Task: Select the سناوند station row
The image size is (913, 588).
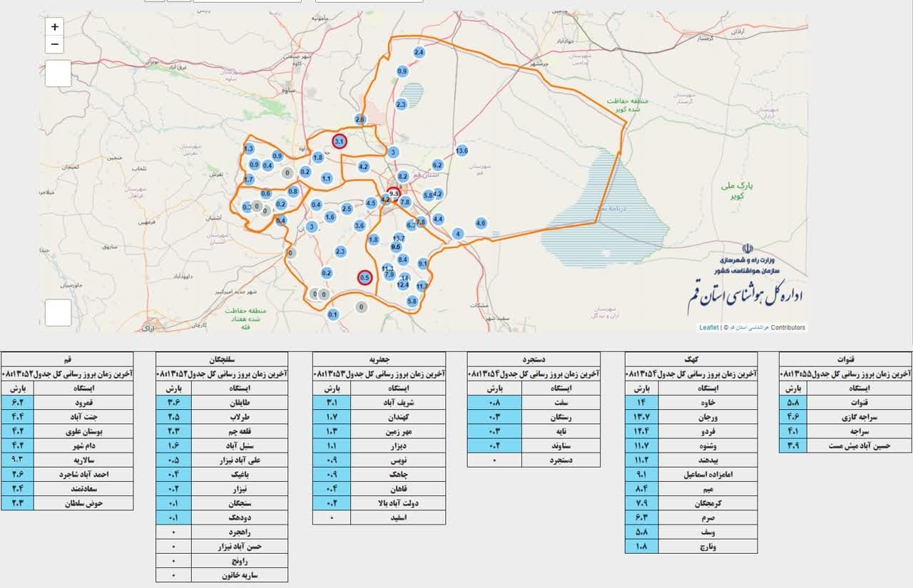Action: (534, 445)
